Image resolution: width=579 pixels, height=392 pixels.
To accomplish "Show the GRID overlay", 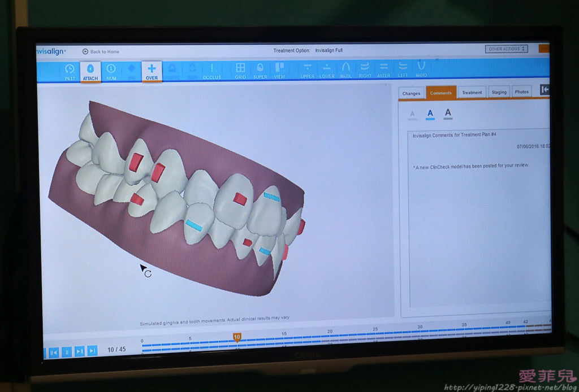I will tap(240, 71).
